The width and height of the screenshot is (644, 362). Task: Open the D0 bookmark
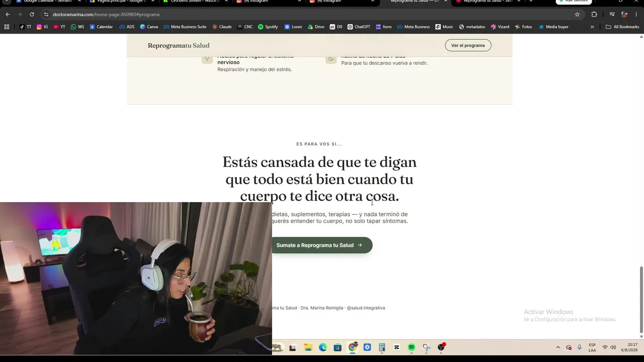click(336, 27)
